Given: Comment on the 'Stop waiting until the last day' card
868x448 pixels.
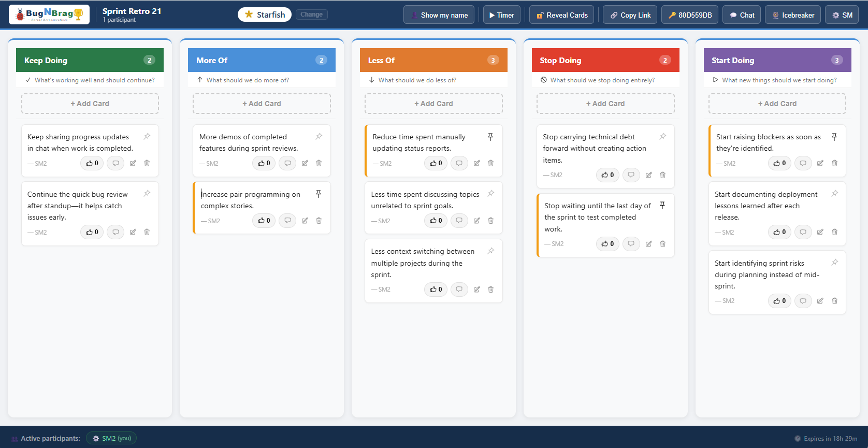Looking at the screenshot, I should click(x=631, y=244).
